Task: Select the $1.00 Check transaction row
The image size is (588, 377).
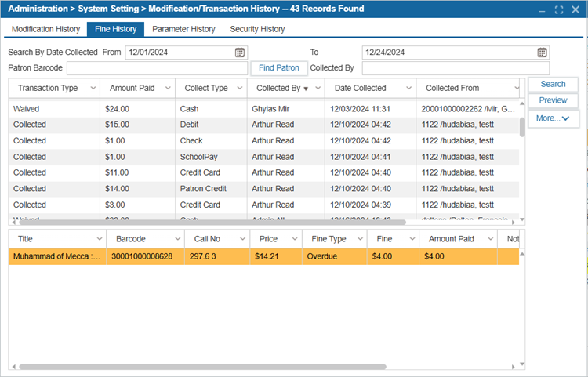Action: pos(263,141)
